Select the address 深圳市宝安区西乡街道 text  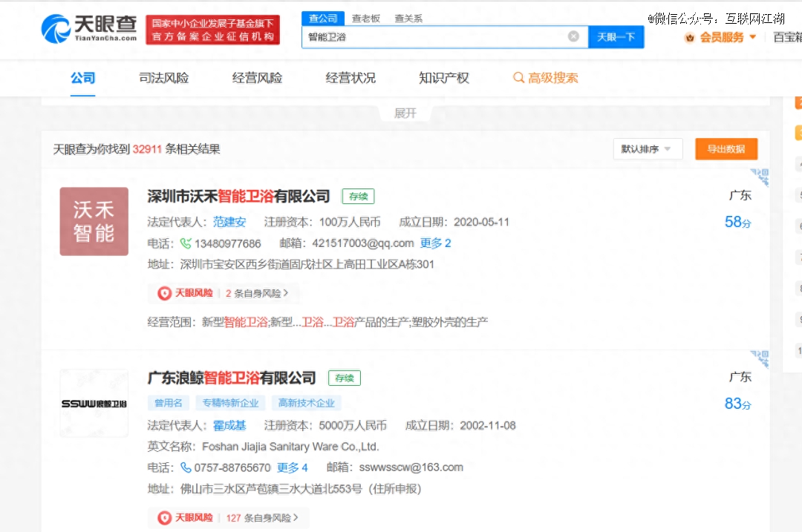307,264
